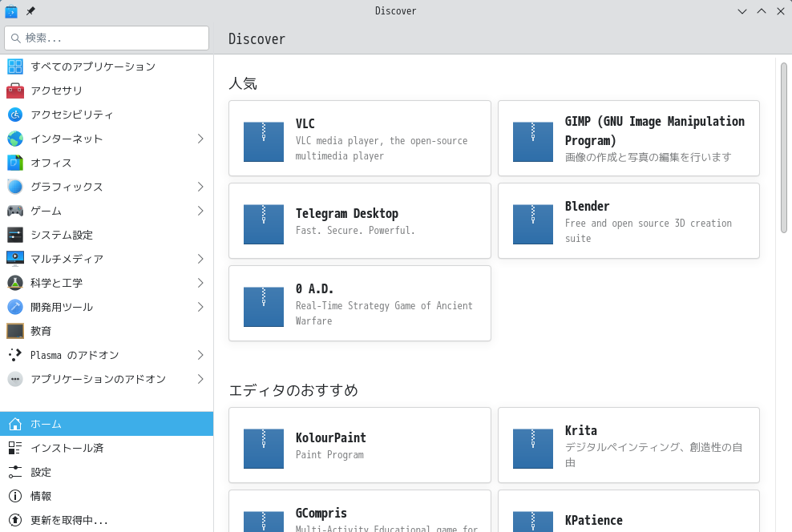The image size is (792, 532).
Task: Expand the 科学と工学 category chevron
Action: 200,283
